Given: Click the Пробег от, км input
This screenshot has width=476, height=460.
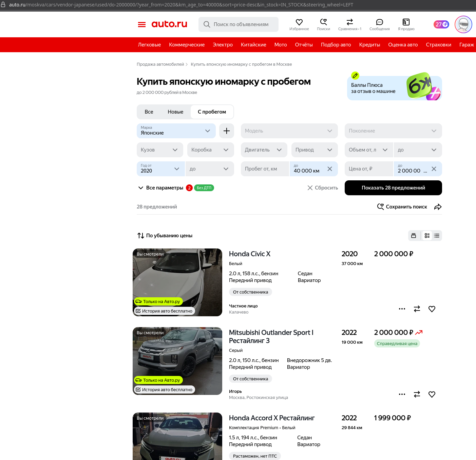Looking at the screenshot, I should 265,169.
